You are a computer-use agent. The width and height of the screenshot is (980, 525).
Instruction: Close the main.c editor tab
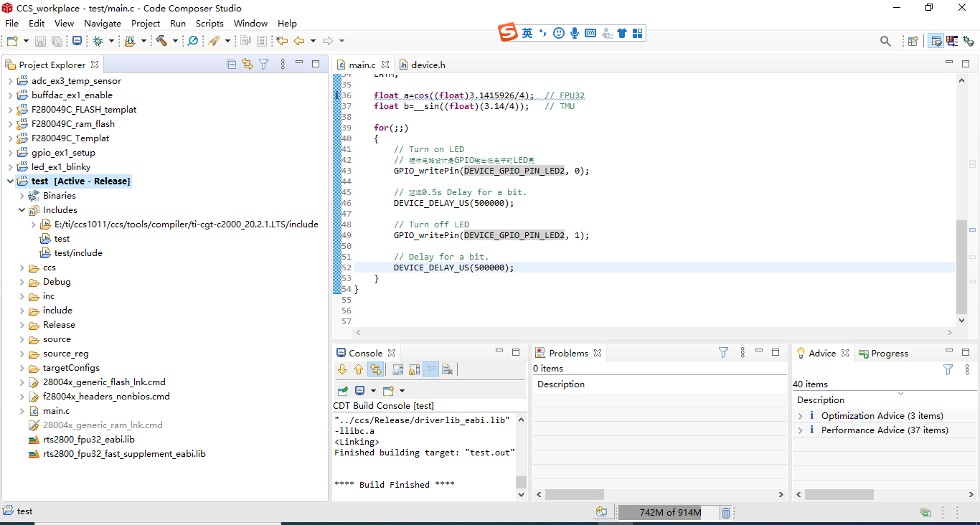point(385,65)
